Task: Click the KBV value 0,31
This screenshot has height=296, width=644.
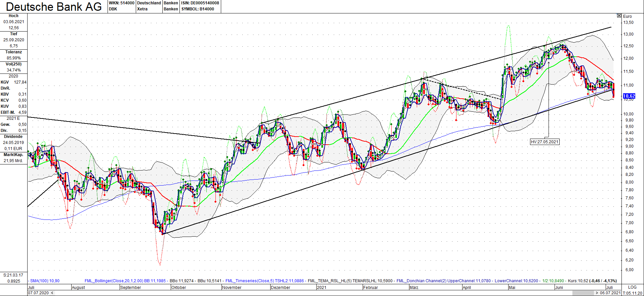Action: click(x=23, y=94)
